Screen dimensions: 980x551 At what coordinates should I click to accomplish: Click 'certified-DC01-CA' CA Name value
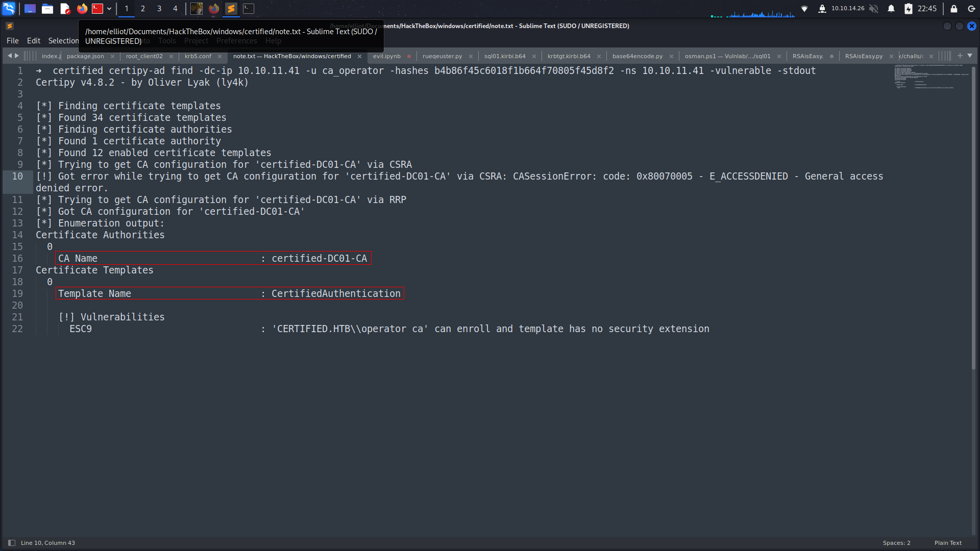(319, 258)
